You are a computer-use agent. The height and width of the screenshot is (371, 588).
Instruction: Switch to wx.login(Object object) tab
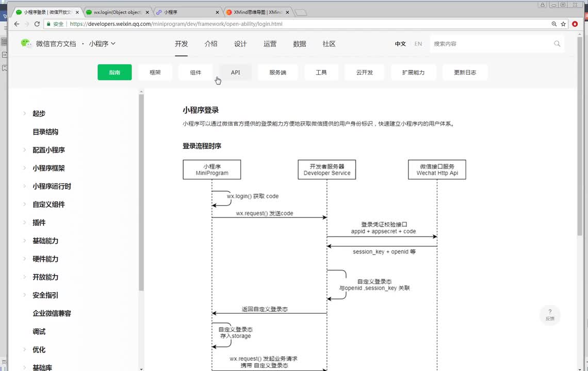[117, 12]
